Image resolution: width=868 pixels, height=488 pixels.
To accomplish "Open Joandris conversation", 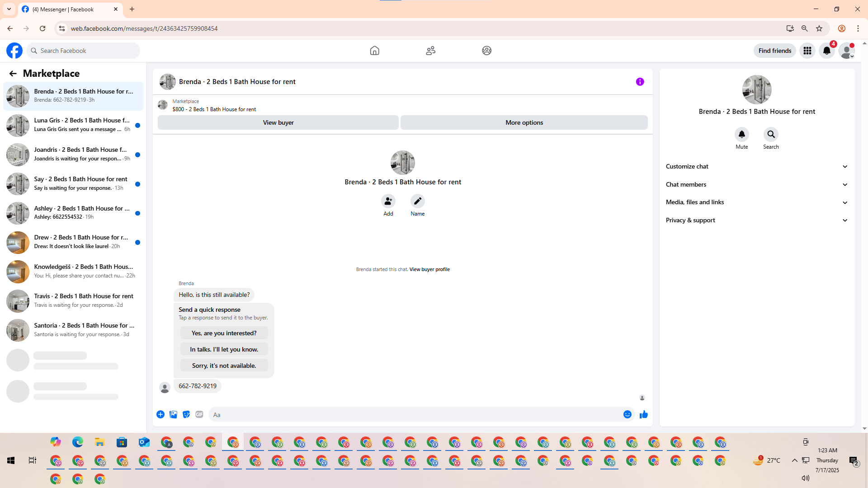I will click(x=73, y=155).
